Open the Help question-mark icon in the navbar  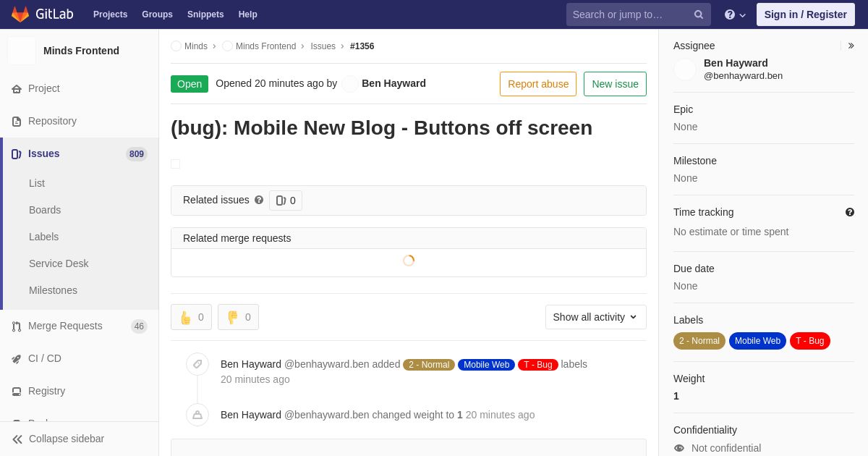(x=730, y=14)
